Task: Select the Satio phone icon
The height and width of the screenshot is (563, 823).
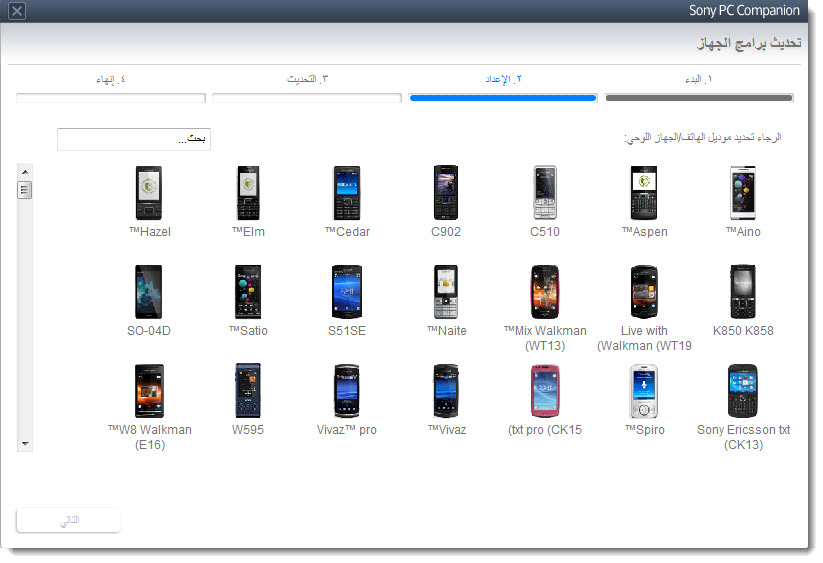Action: pos(248,292)
